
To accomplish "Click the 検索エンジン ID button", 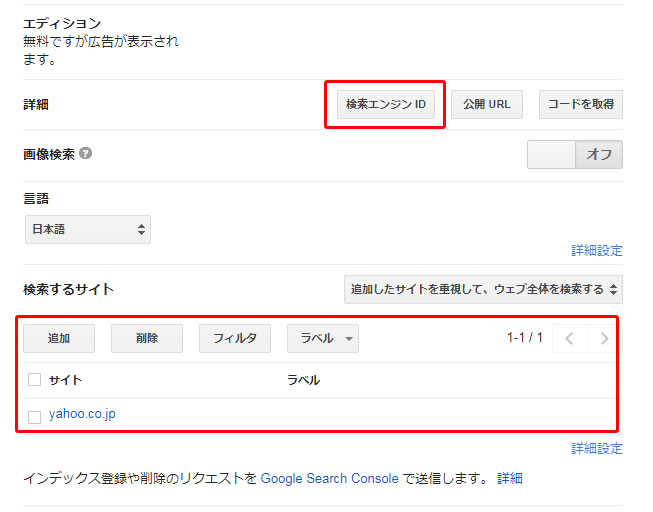I will pyautogui.click(x=386, y=104).
